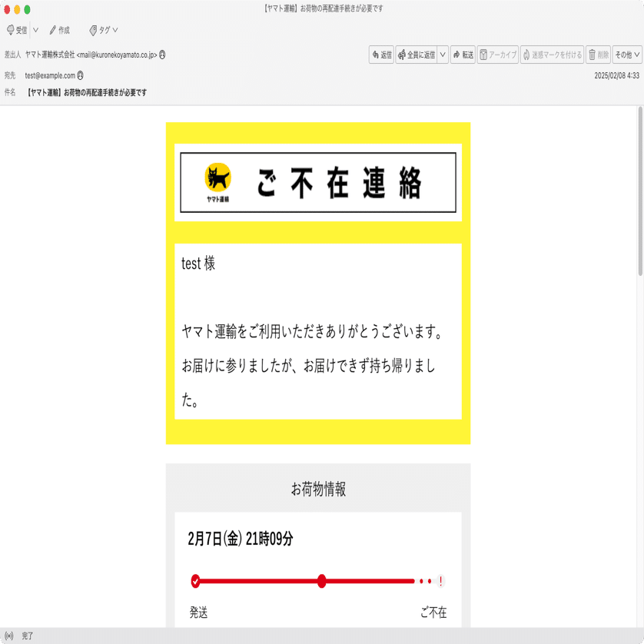Click the 削除 (Delete) trash icon
Image resolution: width=644 pixels, height=644 pixels.
point(592,54)
